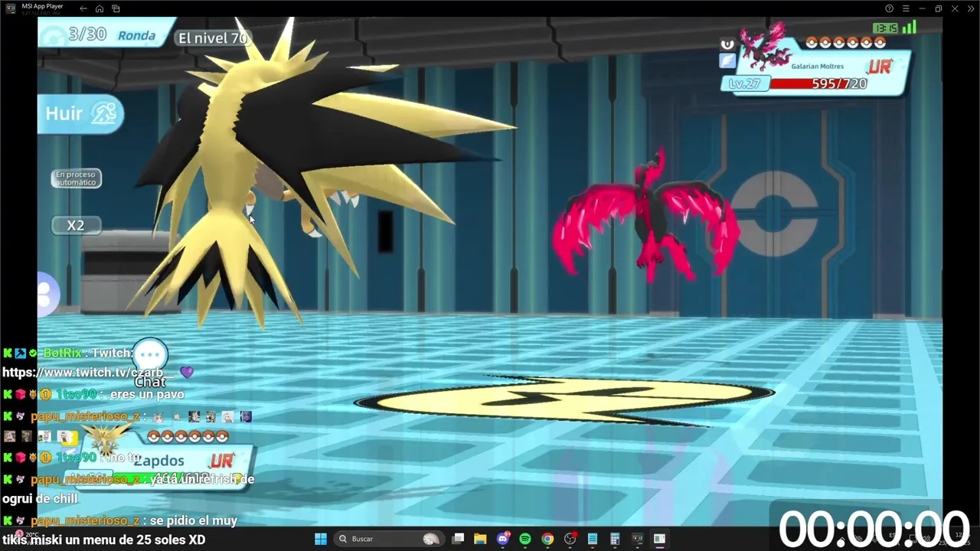Viewport: 980px width, 551px height.
Task: Open the Calculator icon on the taskbar
Action: point(615,539)
